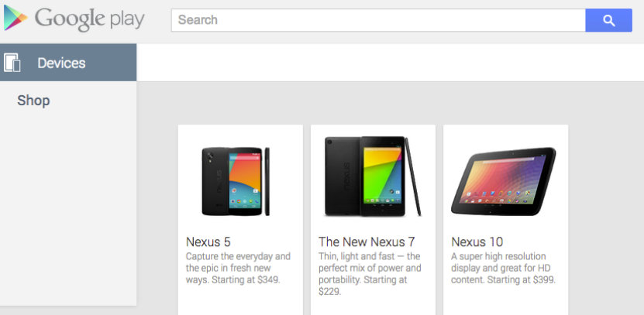Click the $229 price text
644x315 pixels.
coord(330,292)
